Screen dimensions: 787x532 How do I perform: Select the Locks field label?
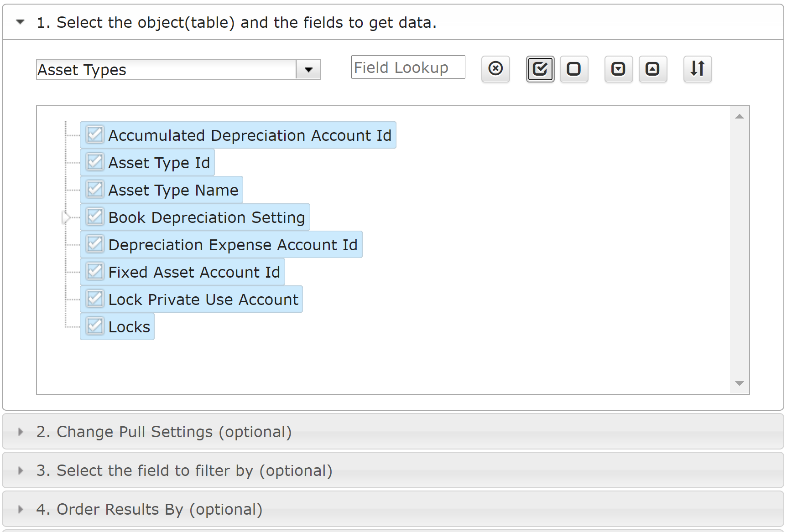point(129,327)
